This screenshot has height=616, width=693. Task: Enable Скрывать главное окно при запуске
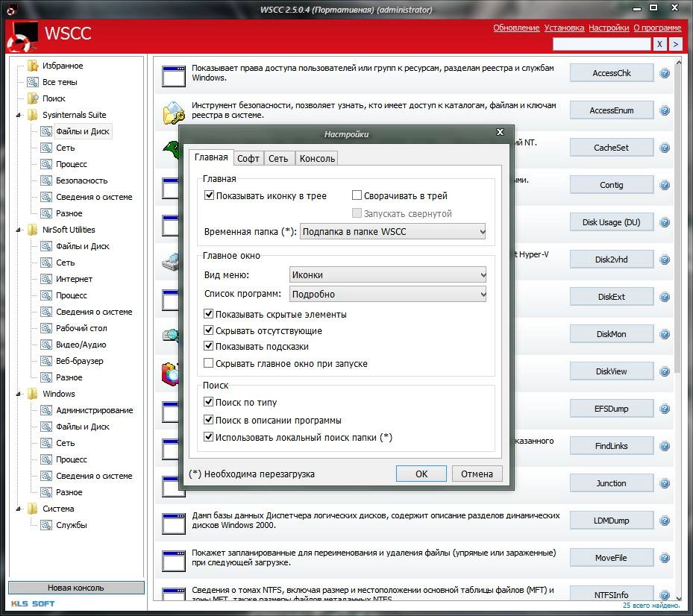[x=208, y=363]
